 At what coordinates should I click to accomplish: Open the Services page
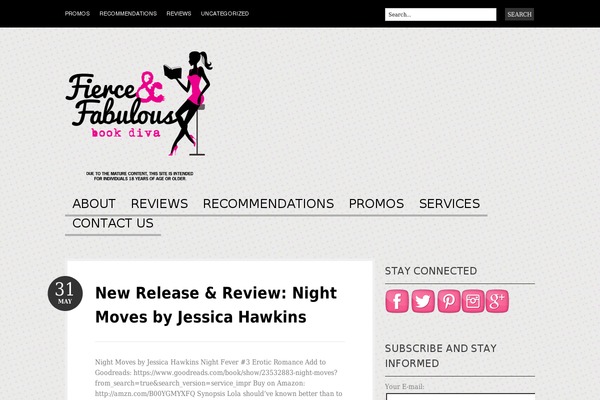[x=449, y=204]
